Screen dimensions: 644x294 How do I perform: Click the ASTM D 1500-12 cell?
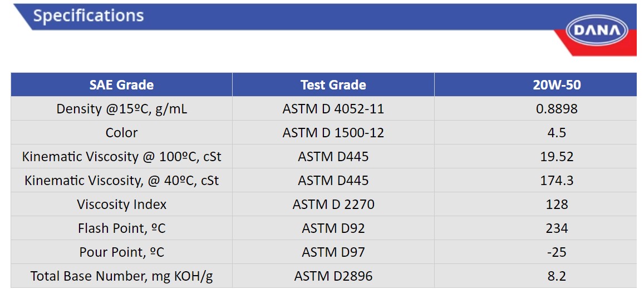point(333,132)
